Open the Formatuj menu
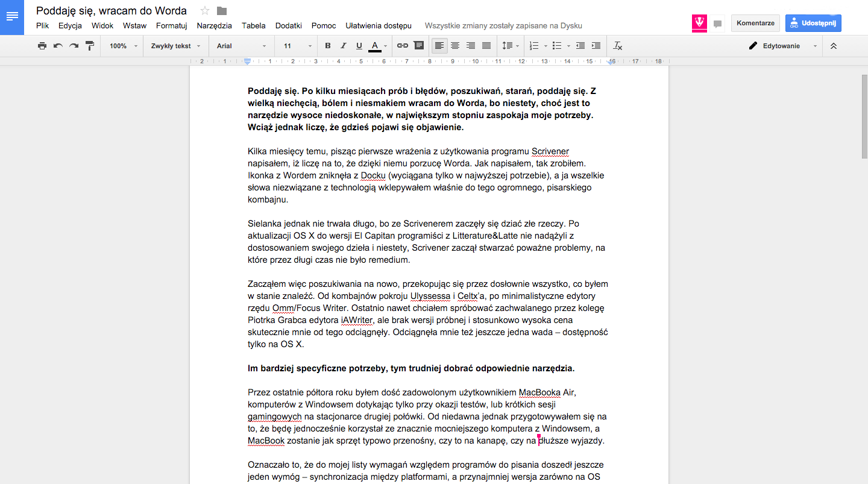The image size is (868, 484). point(171,26)
